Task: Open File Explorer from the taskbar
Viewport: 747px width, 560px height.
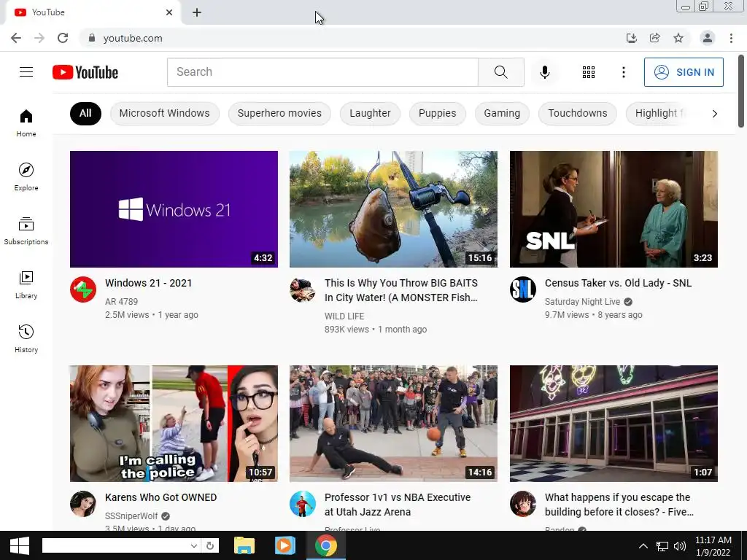Action: click(x=244, y=545)
